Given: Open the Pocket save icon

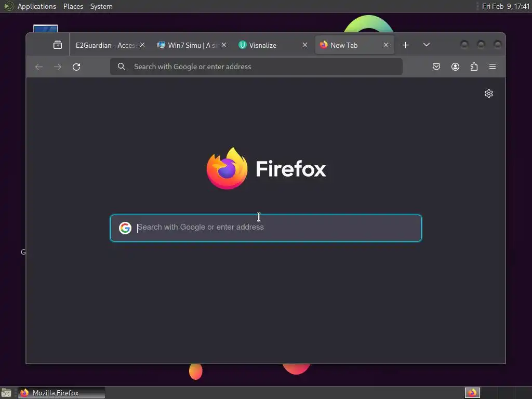Looking at the screenshot, I should tap(436, 66).
